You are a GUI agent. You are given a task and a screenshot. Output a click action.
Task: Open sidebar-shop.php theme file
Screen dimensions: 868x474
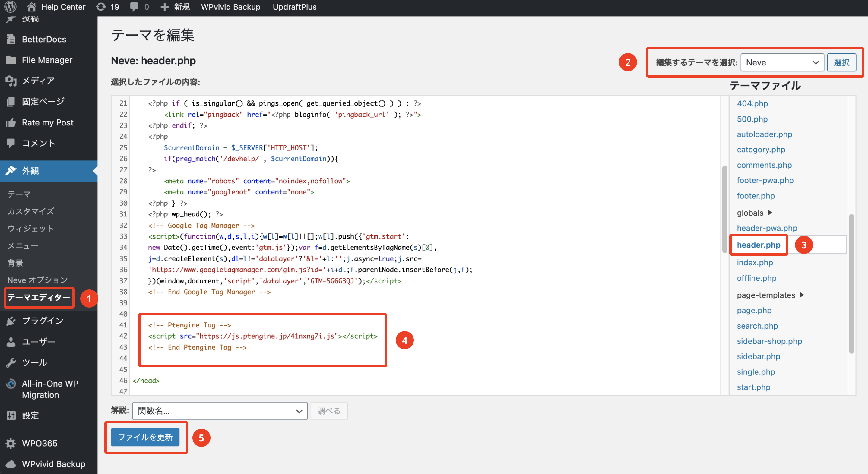point(769,341)
